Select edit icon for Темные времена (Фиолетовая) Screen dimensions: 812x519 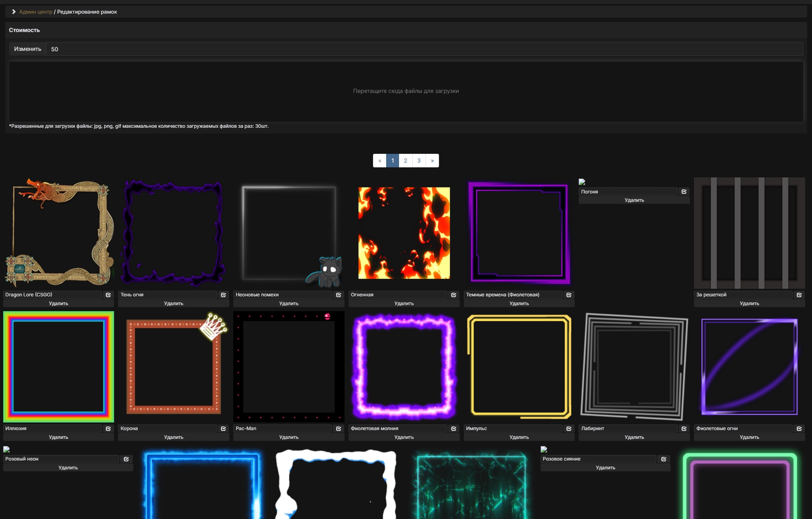569,294
